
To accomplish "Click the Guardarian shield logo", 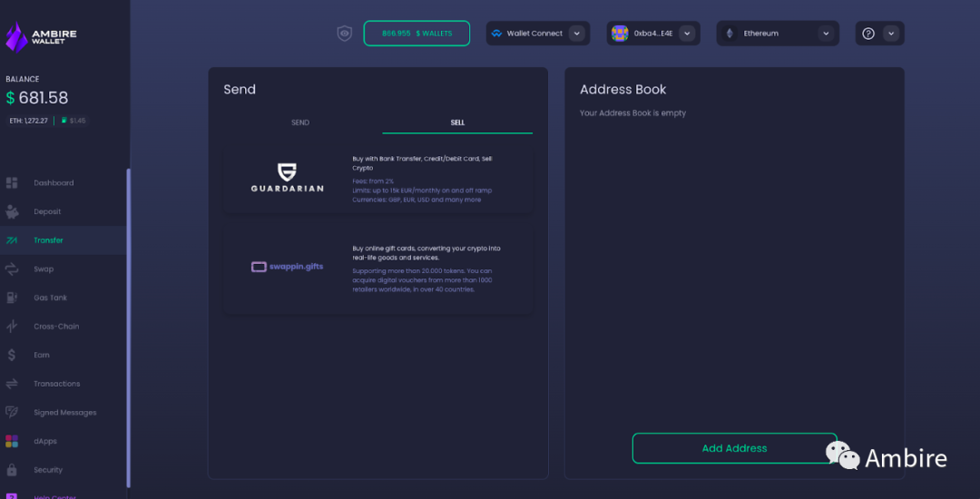I will click(x=287, y=171).
